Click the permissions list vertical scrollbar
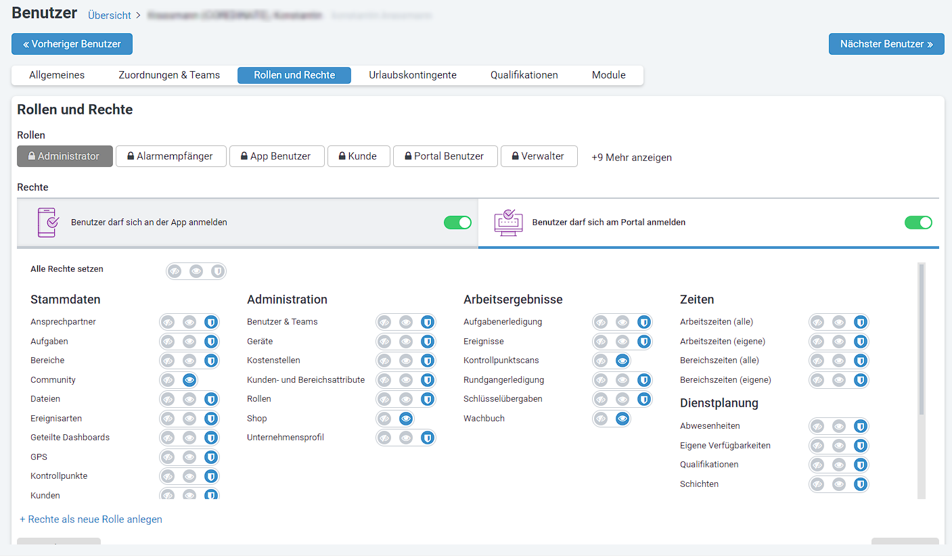This screenshot has height=560, width=952. [922, 338]
